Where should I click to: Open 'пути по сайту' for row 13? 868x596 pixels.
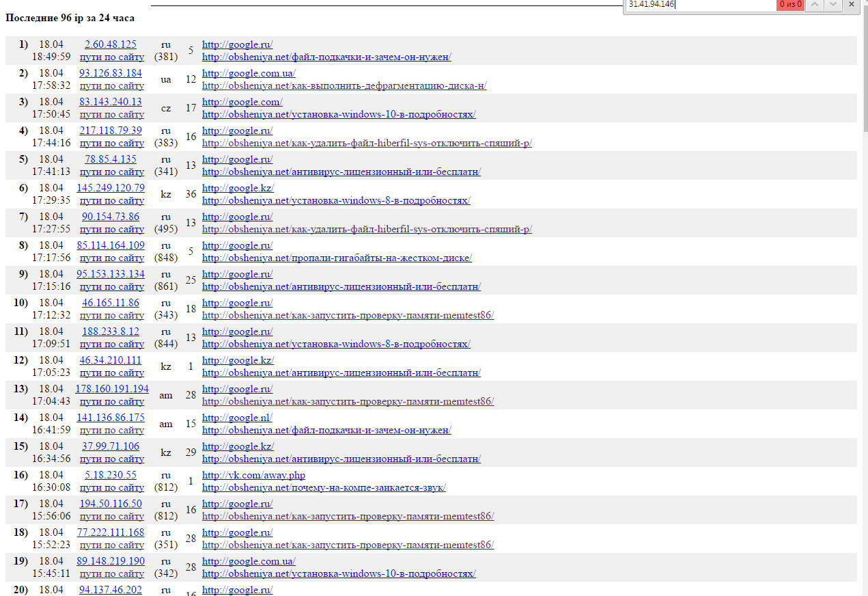[112, 401]
